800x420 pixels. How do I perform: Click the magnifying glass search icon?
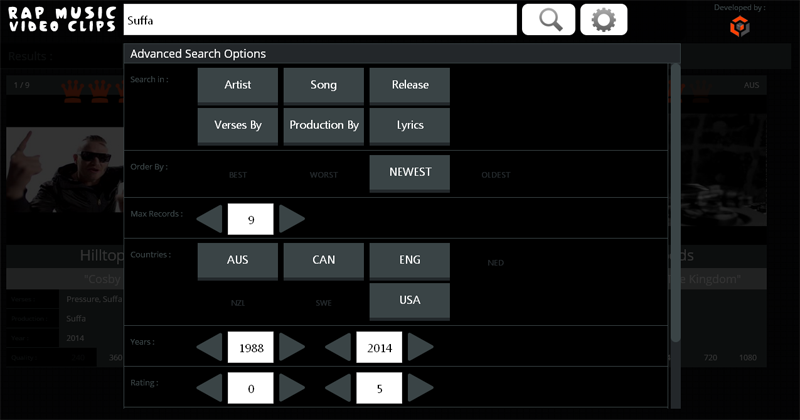(548, 20)
